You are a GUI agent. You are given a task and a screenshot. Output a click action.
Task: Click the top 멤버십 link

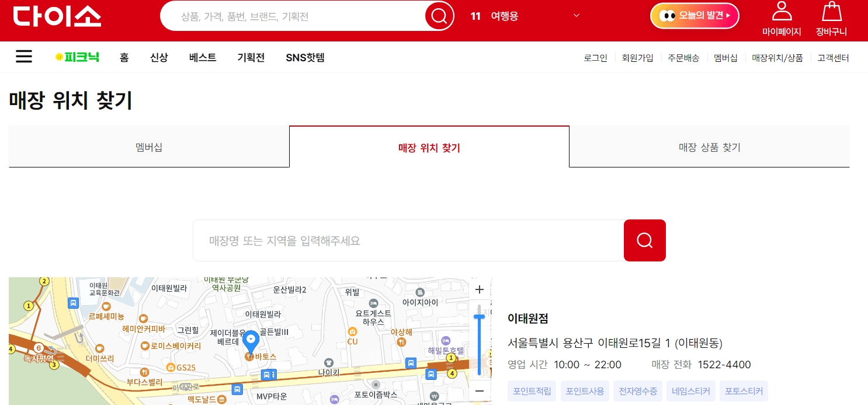[725, 58]
